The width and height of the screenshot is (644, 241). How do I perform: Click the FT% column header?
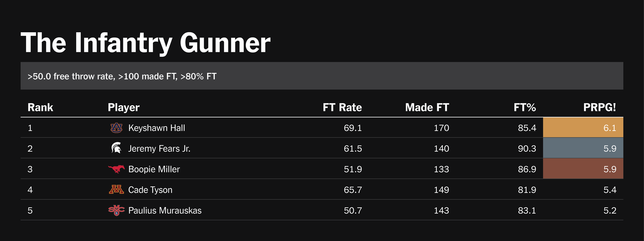coord(525,107)
